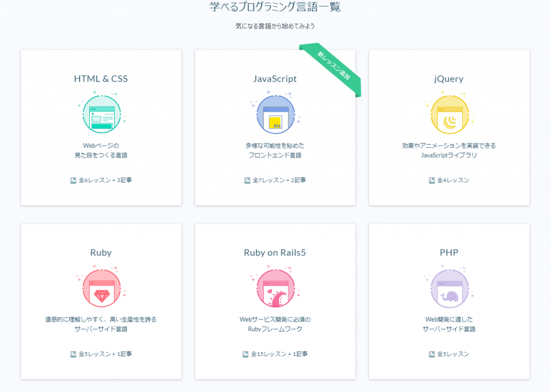Open the HTML & CSS course title
The width and height of the screenshot is (551, 392).
[x=101, y=79]
